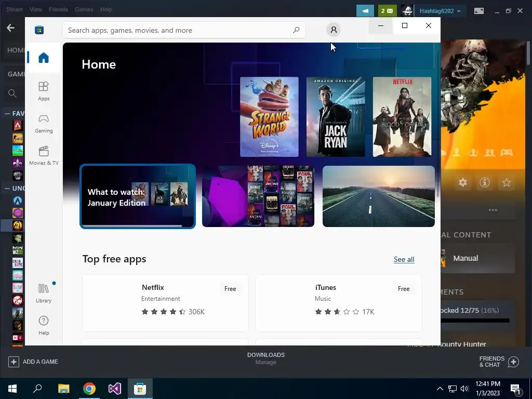Click the Steam avatar picture
This screenshot has height=399, width=532.
click(407, 11)
